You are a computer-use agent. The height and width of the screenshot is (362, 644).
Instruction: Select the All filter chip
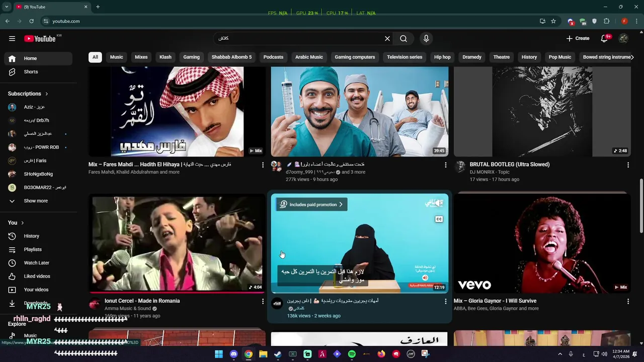(95, 57)
